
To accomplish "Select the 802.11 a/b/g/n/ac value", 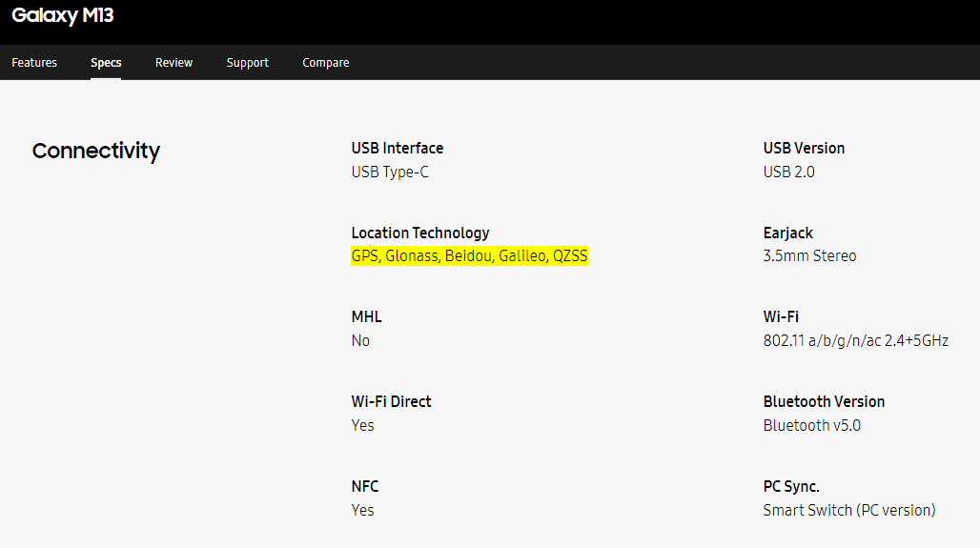I will coord(856,340).
